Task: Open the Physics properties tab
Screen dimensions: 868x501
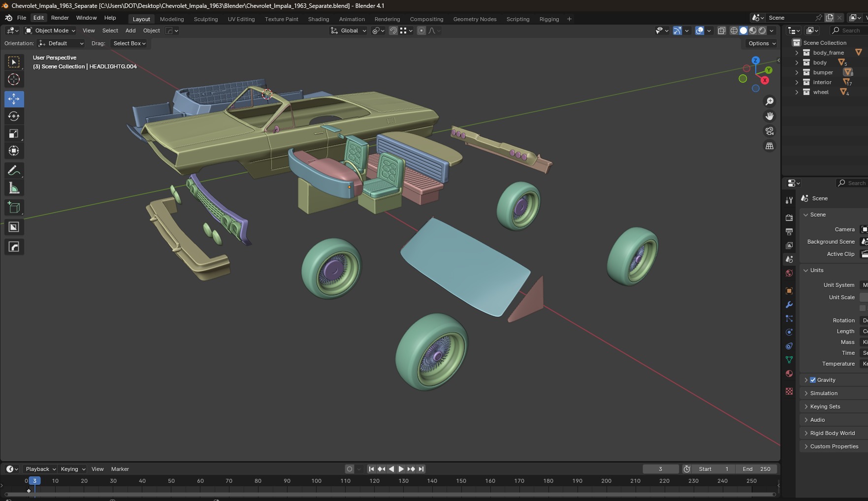Action: click(789, 332)
